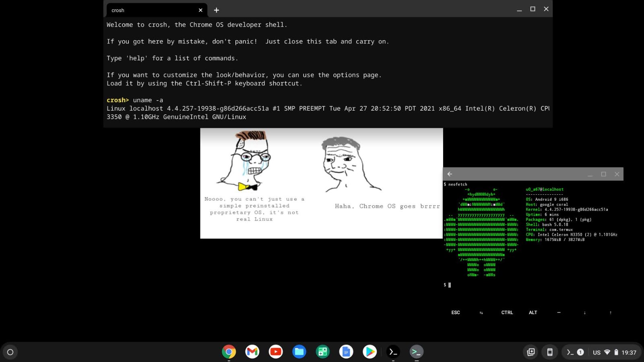Open a new crosh tab with plus
Image resolution: width=644 pixels, height=362 pixels.
pos(217,10)
